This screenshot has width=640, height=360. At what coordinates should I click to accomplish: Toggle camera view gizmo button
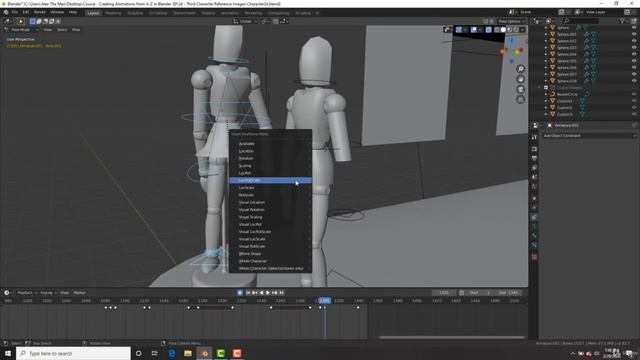click(520, 89)
